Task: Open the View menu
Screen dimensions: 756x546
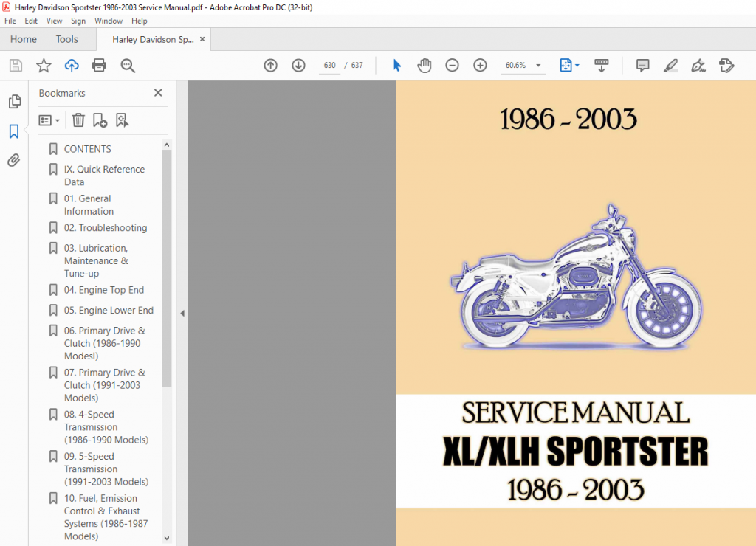Action: [54, 21]
